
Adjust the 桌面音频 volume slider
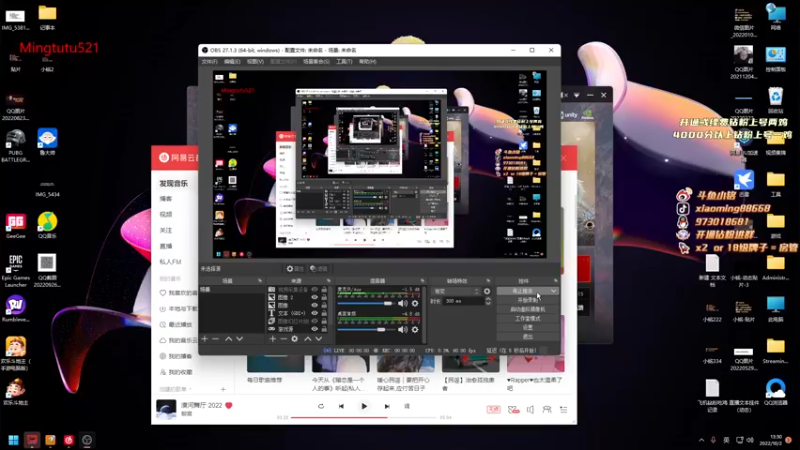365,330
